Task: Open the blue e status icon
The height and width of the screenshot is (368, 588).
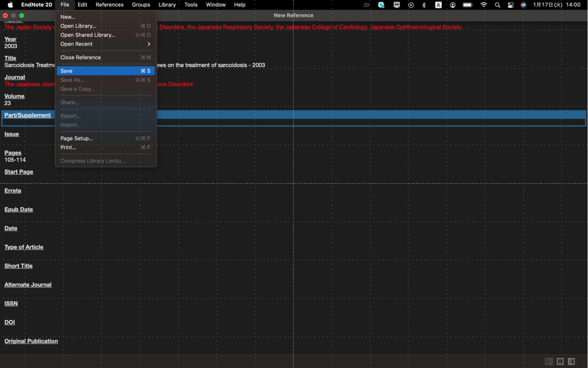Action: (381, 5)
